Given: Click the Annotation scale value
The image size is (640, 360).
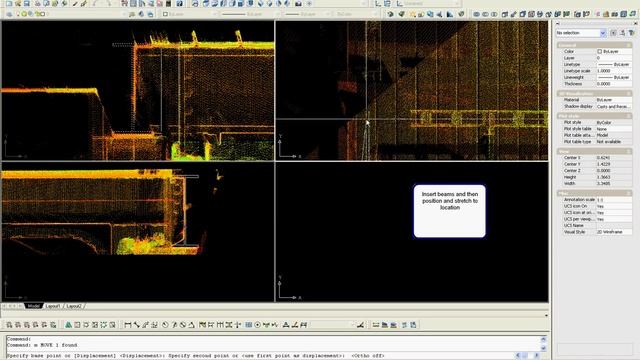Looking at the screenshot, I should (613, 200).
